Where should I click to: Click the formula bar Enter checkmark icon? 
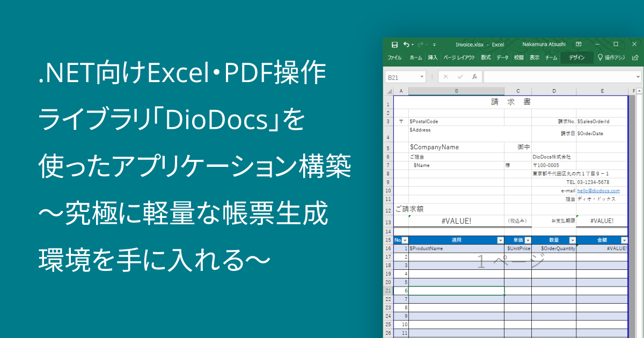tap(460, 77)
